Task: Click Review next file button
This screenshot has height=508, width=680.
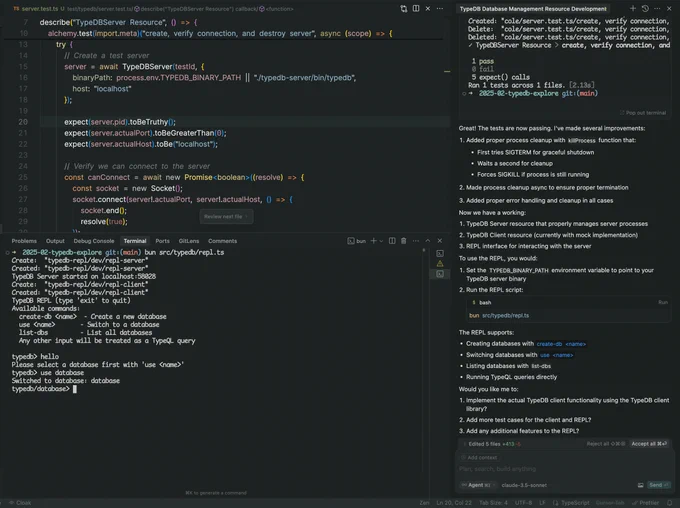Action: click(x=226, y=216)
